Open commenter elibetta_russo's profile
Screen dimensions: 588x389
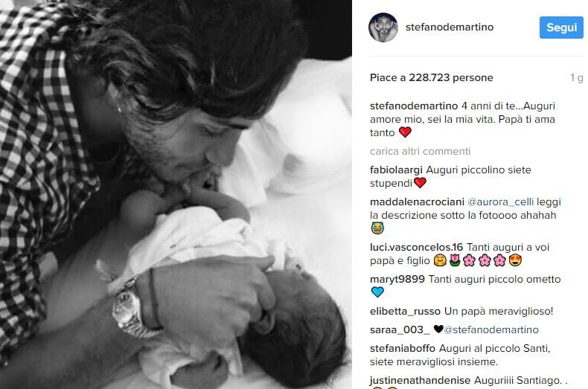pos(405,312)
